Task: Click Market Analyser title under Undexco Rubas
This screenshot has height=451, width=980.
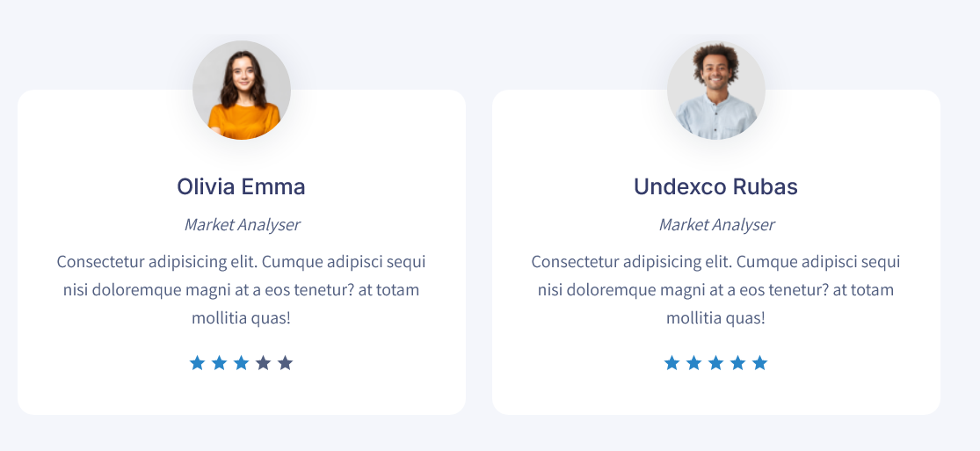Action: (716, 224)
